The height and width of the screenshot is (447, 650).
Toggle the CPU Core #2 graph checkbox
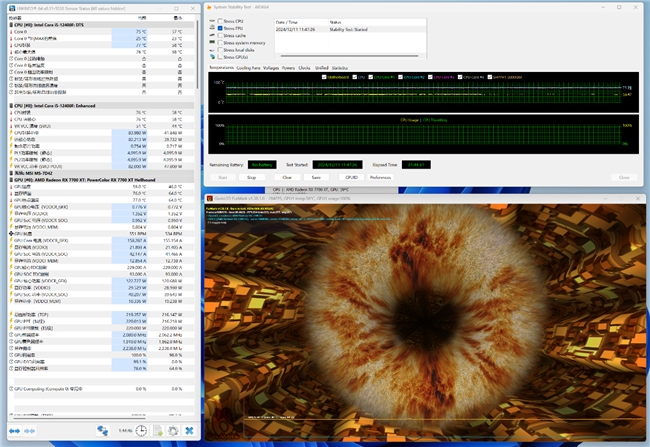[x=400, y=77]
